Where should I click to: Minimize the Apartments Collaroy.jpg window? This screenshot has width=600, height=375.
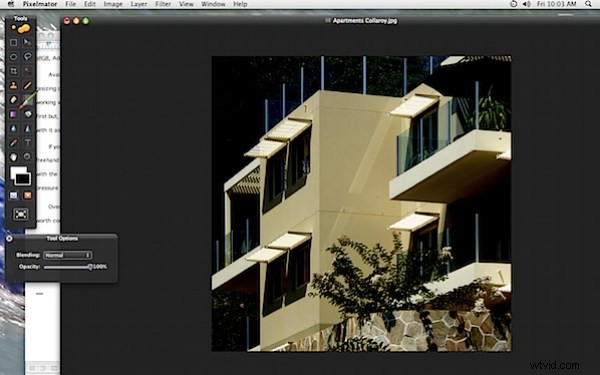pos(76,21)
